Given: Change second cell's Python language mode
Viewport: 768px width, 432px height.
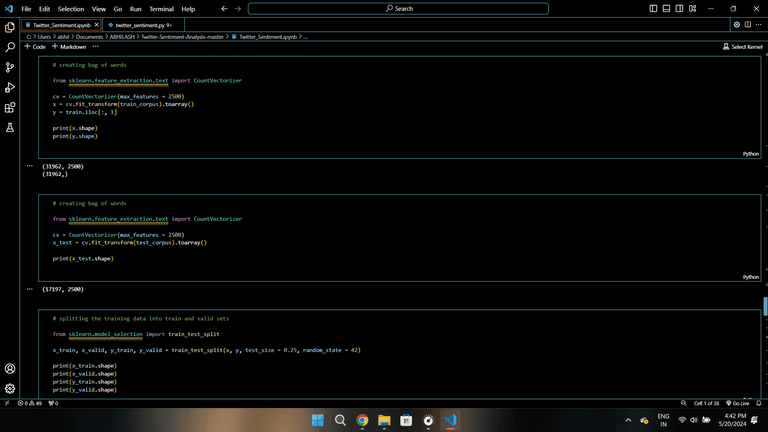Looking at the screenshot, I should pyautogui.click(x=750, y=277).
